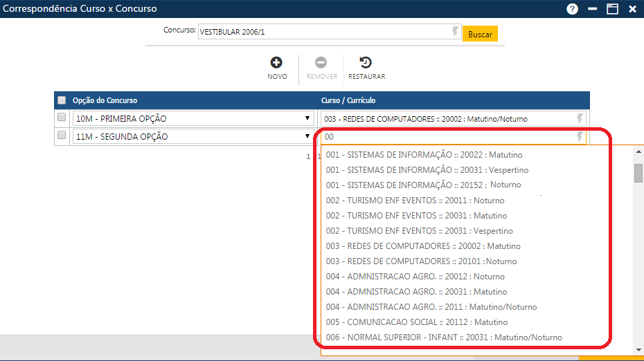Expand the 10M - PRIMEIRA OPÇÃO dropdown
644x361 pixels.
point(307,119)
